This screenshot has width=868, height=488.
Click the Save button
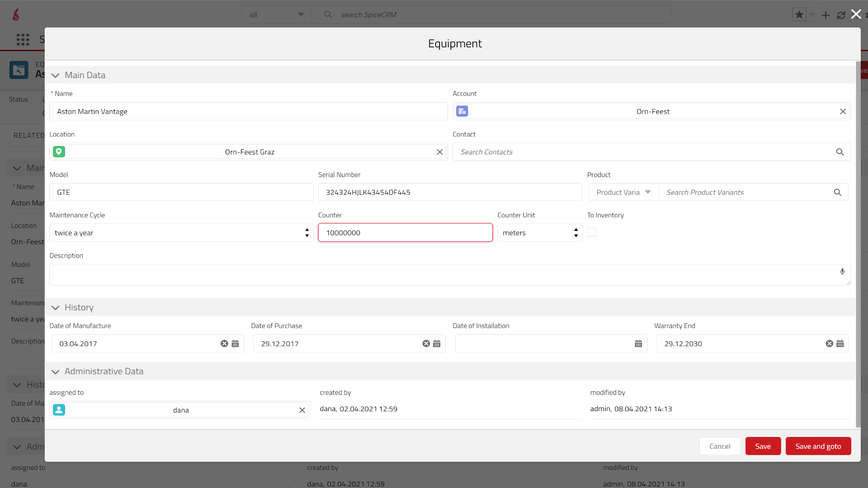pyautogui.click(x=763, y=446)
